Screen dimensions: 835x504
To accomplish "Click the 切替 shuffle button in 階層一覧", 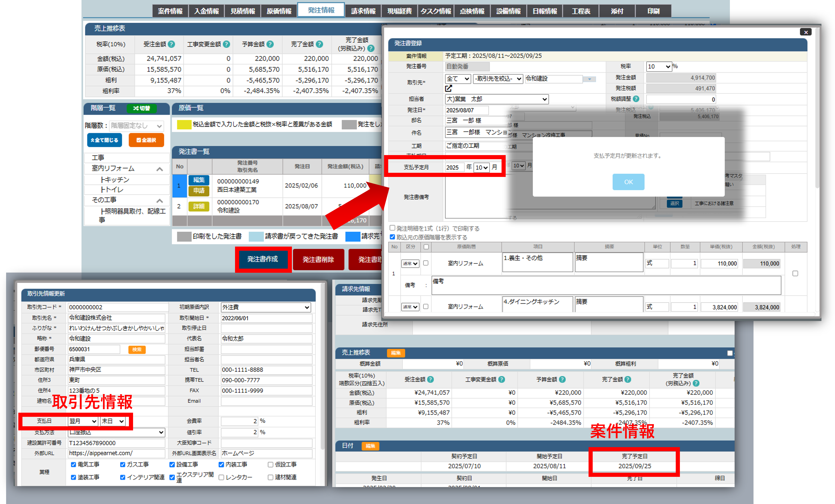I will tap(142, 108).
